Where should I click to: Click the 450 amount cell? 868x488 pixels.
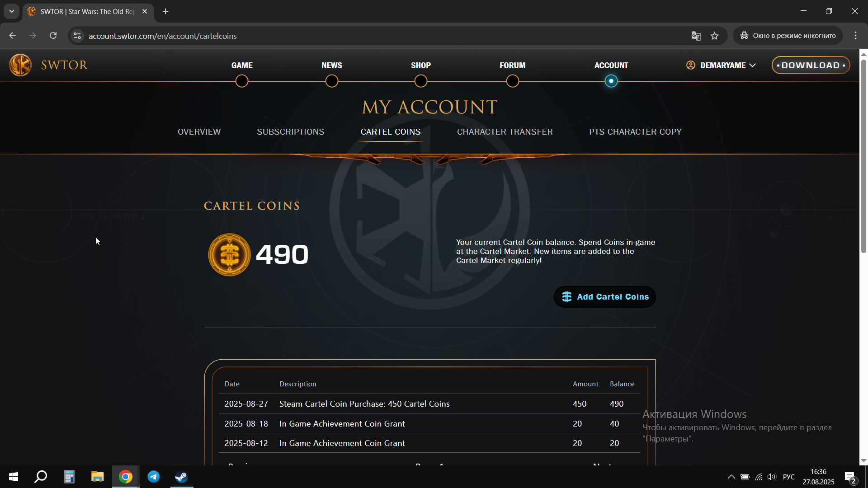coord(580,404)
